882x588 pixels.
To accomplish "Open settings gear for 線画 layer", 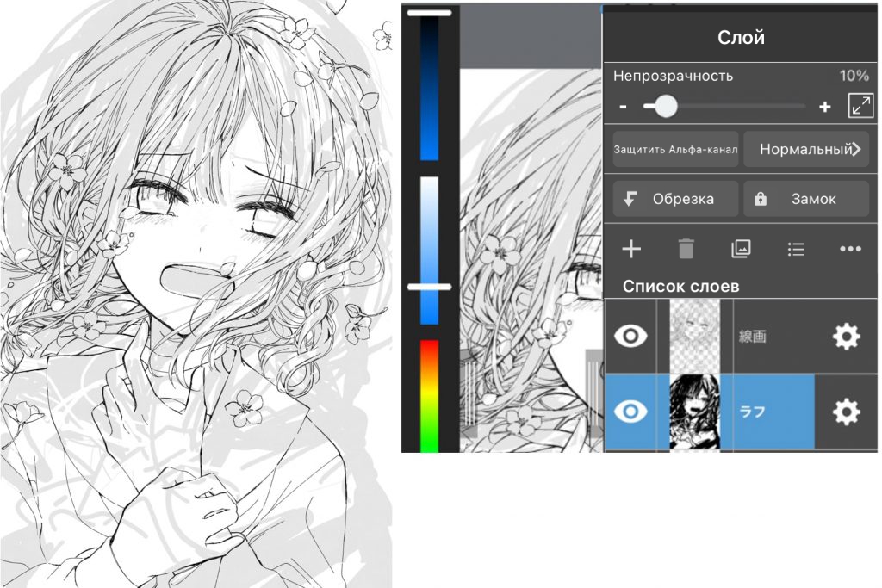I will pyautogui.click(x=846, y=336).
